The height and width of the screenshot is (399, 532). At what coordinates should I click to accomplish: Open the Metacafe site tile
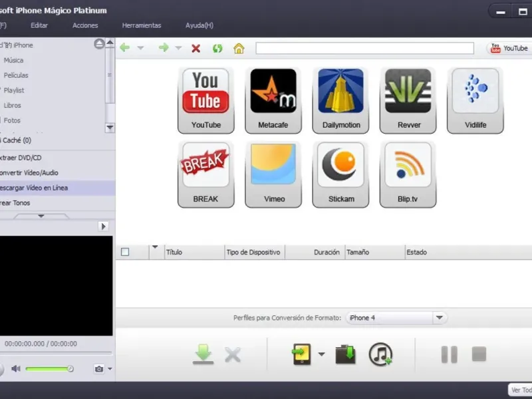coord(273,100)
